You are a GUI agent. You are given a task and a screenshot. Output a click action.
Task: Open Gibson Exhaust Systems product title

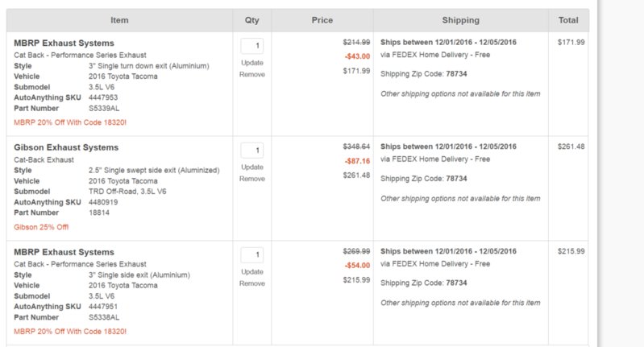pos(66,147)
